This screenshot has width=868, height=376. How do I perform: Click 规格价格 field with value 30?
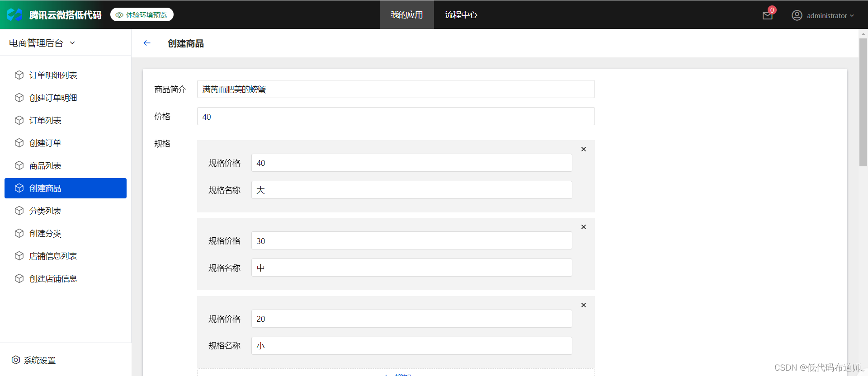[x=411, y=240]
